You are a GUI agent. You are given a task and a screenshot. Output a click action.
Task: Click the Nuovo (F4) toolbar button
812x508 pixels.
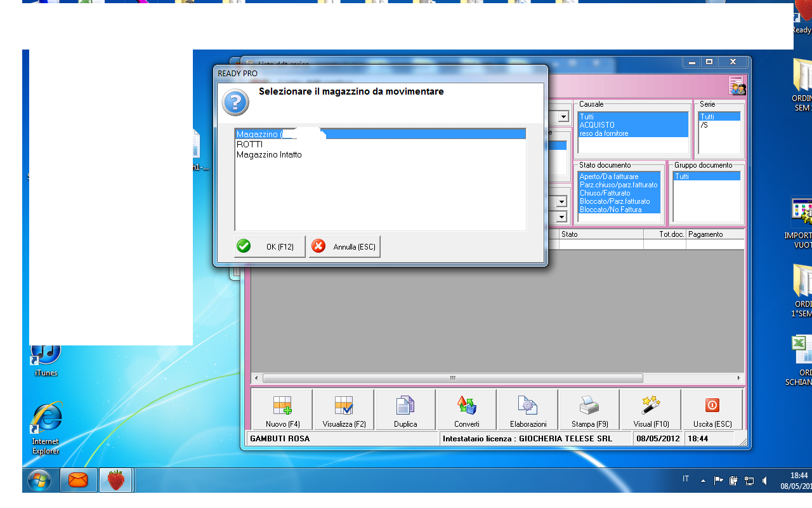[x=282, y=410]
